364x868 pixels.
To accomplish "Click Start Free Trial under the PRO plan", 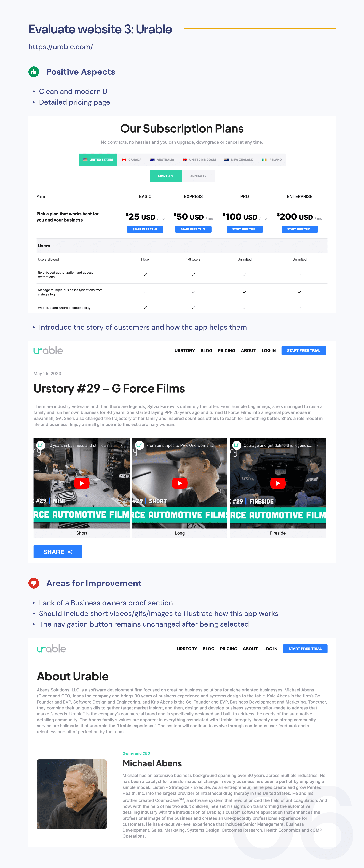I will [244, 230].
